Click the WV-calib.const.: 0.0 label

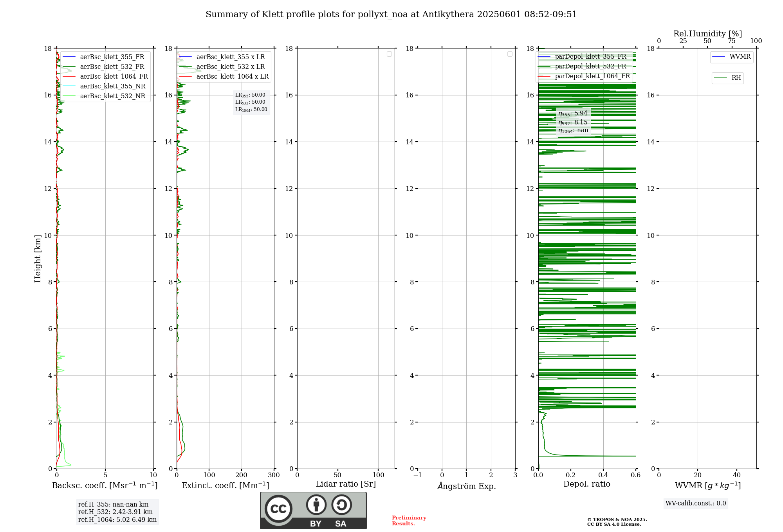(x=696, y=503)
